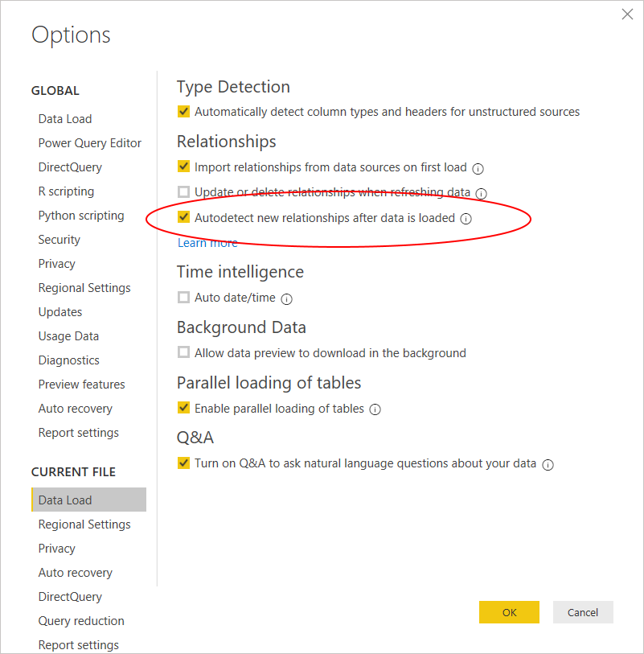Toggle Autodetect new relationships checkbox
Viewport: 644px width, 654px height.
[183, 217]
